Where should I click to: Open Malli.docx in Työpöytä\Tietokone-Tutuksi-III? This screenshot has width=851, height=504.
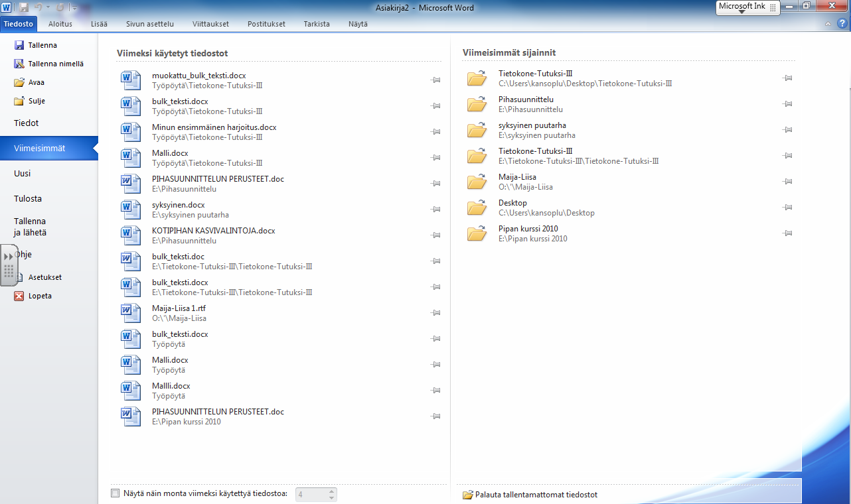[x=279, y=158]
